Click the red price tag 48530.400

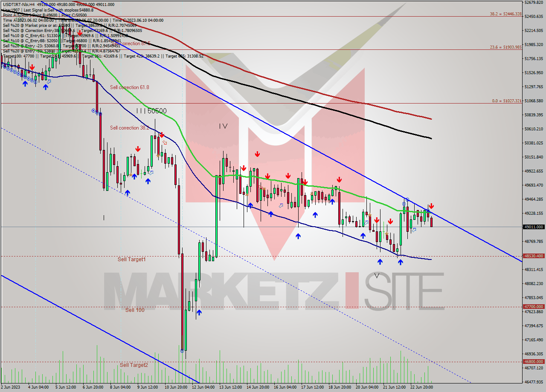coord(534,256)
